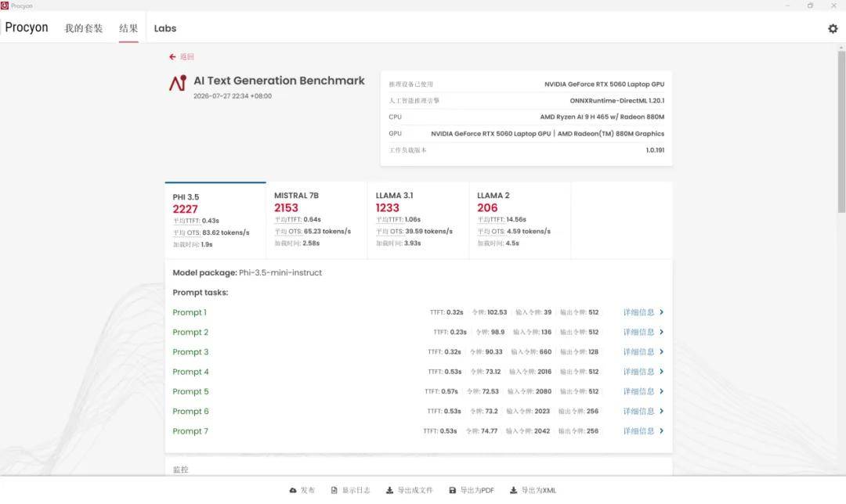The width and height of the screenshot is (846, 504).
Task: Open the Labs tab
Action: 165,29
